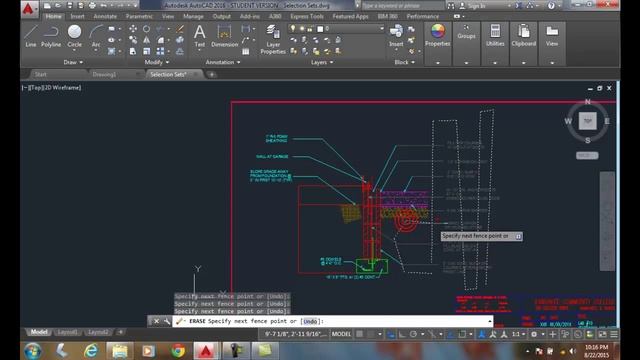This screenshot has width=640, height=360.
Task: Select the Line drawing tool
Action: [x=31, y=36]
